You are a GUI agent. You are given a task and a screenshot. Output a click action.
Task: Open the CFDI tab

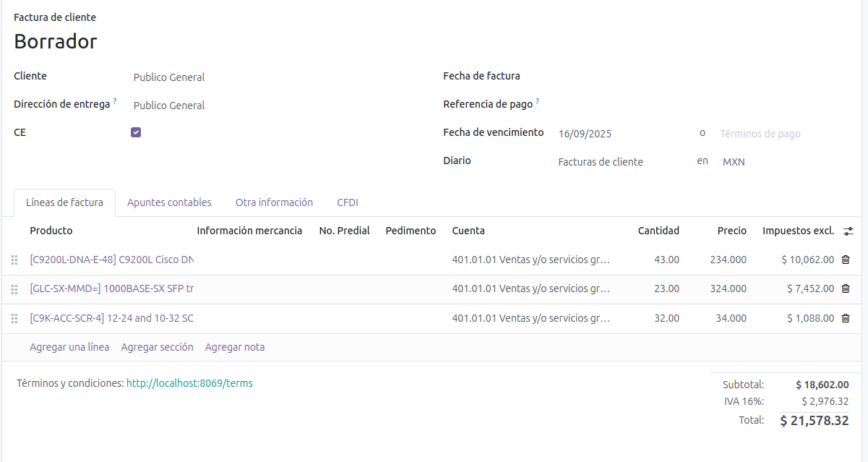(348, 202)
